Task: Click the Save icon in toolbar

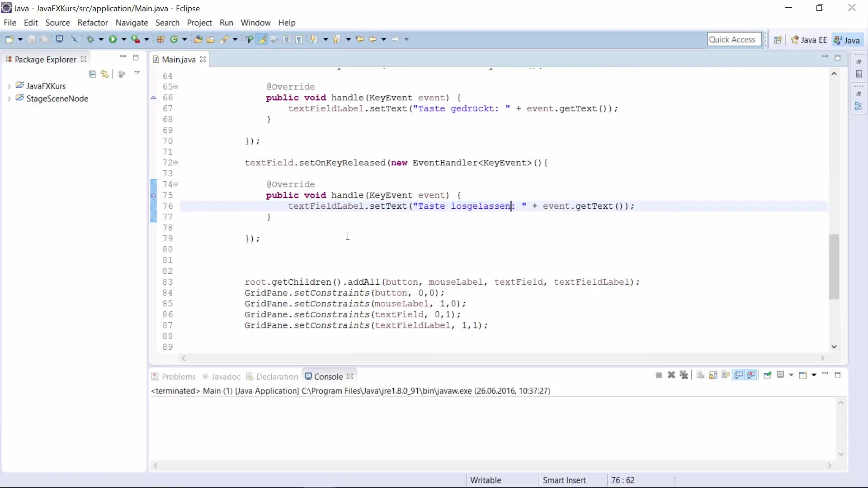Action: [x=32, y=39]
